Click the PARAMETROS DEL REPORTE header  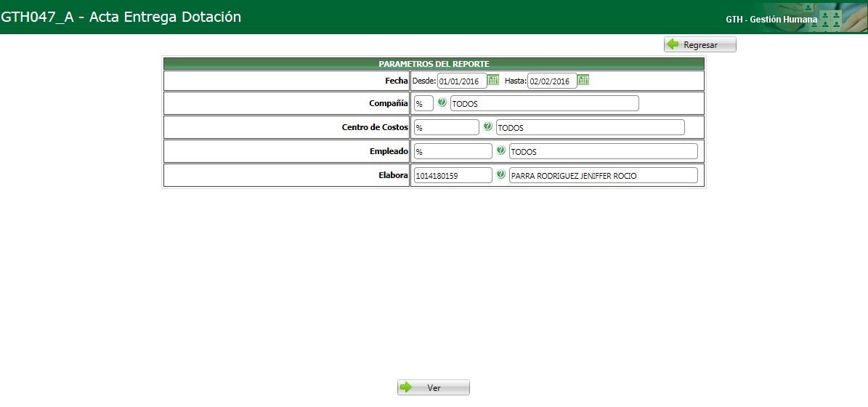click(x=434, y=64)
